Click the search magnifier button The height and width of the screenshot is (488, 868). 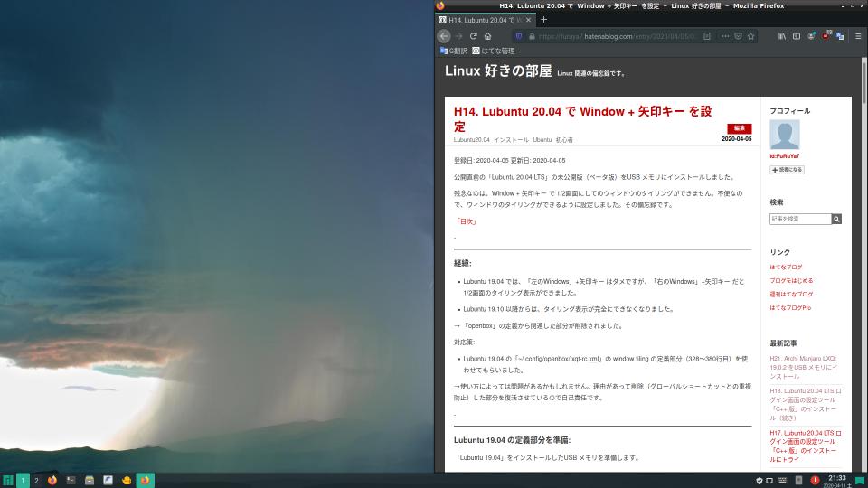836,219
